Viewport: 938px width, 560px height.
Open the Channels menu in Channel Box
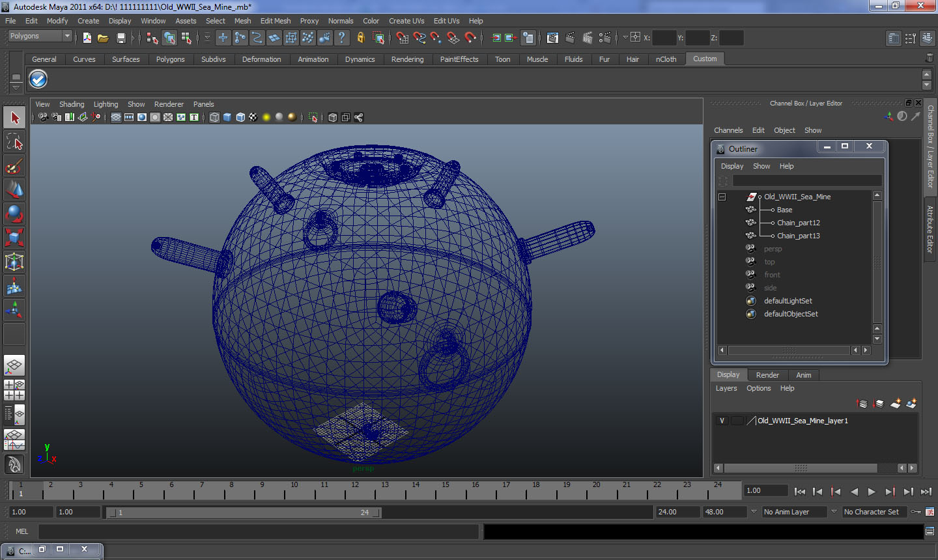728,130
